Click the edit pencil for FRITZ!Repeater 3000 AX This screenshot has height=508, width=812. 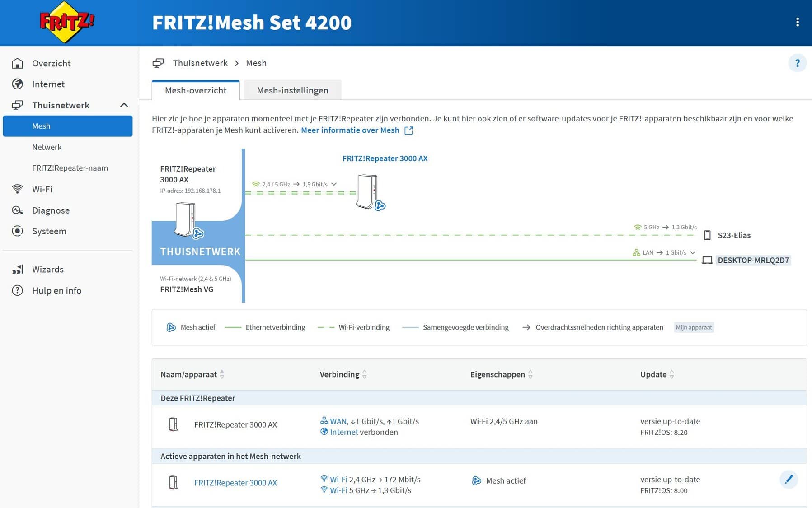click(789, 480)
